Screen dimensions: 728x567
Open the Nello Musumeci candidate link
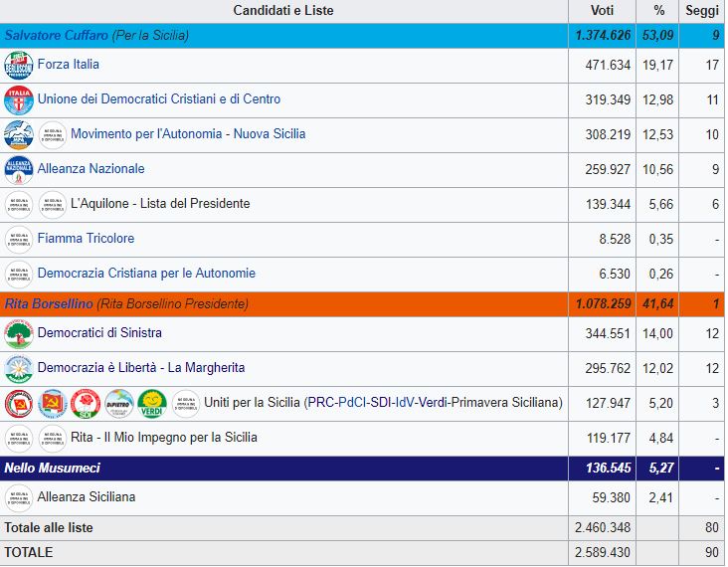(x=53, y=468)
